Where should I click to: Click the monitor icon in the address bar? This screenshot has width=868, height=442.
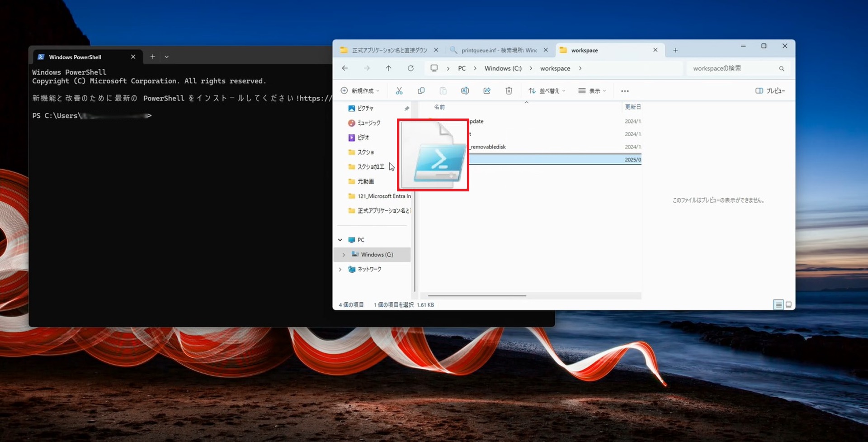(x=434, y=68)
